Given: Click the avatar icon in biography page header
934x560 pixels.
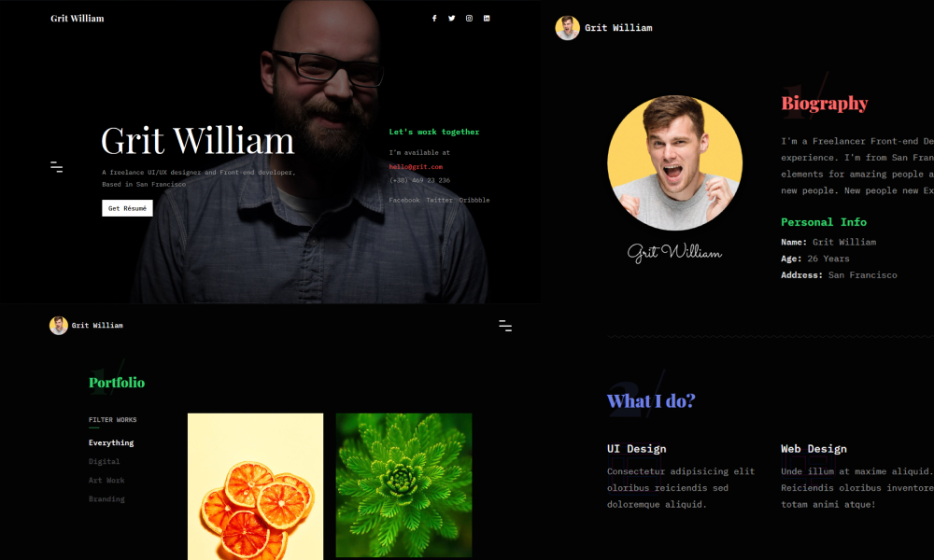Looking at the screenshot, I should coord(567,28).
